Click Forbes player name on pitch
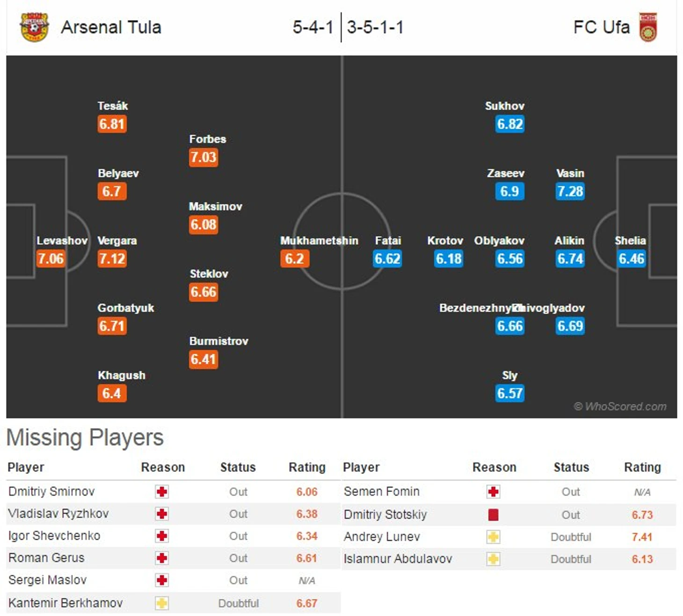 [208, 139]
